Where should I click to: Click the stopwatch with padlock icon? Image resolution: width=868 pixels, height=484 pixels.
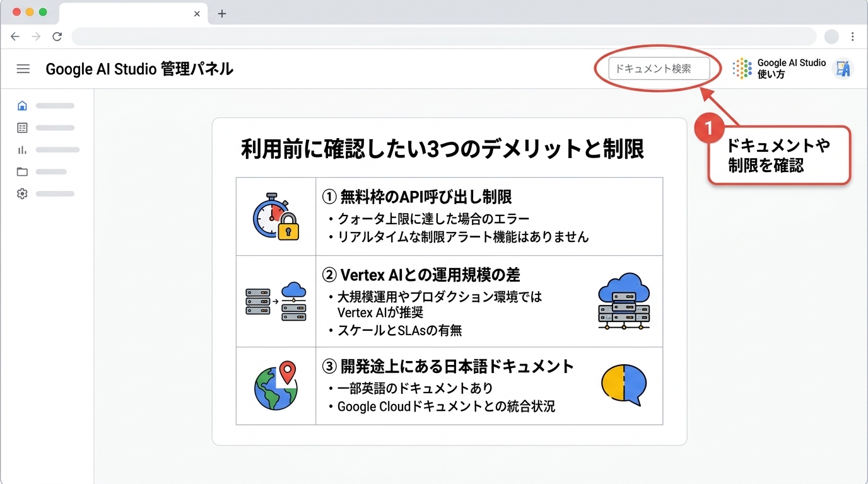point(276,217)
